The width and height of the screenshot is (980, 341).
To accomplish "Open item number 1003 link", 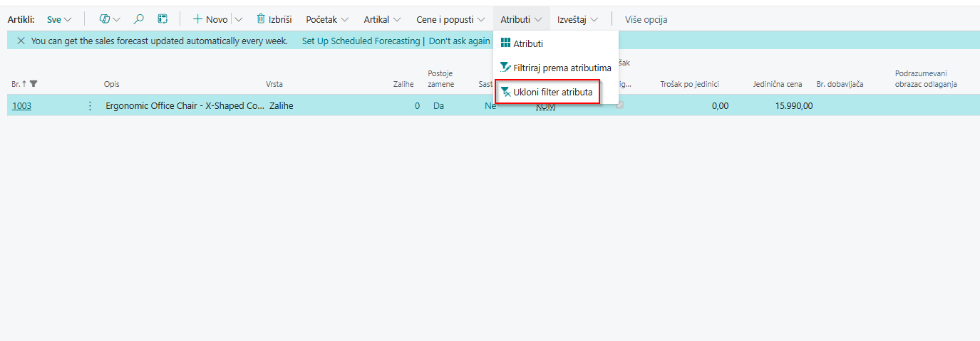I will pyautogui.click(x=21, y=106).
